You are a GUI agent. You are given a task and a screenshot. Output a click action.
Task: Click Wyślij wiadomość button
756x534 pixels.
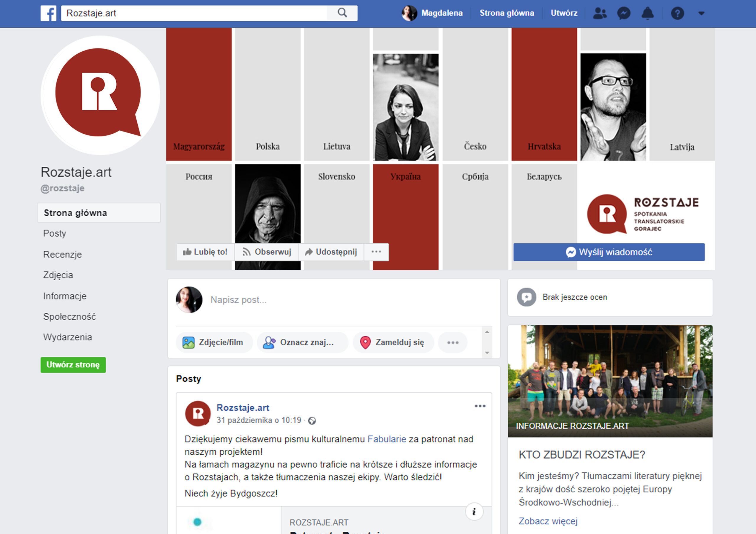click(x=609, y=252)
